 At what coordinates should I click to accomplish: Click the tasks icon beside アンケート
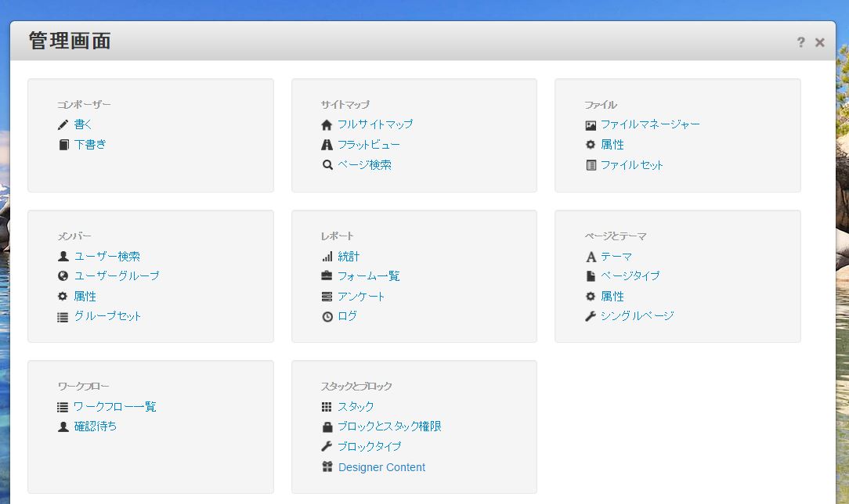coord(327,297)
